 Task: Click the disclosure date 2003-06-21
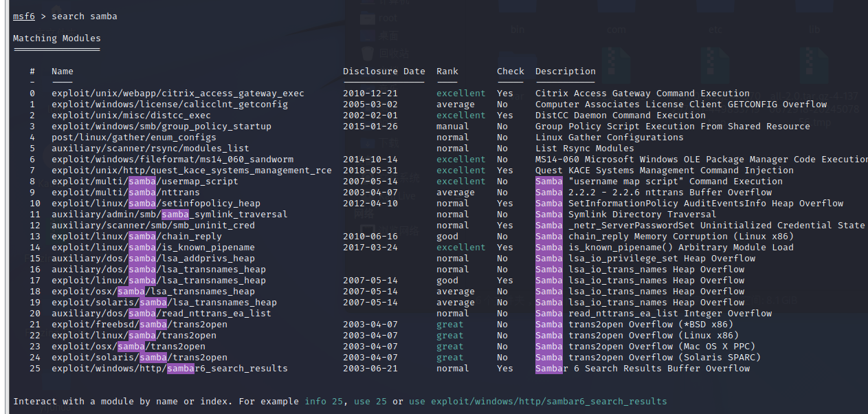370,368
